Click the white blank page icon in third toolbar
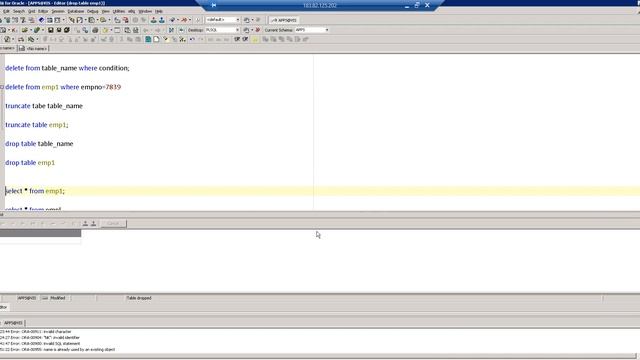The height and width of the screenshot is (360, 640). (x=156, y=39)
